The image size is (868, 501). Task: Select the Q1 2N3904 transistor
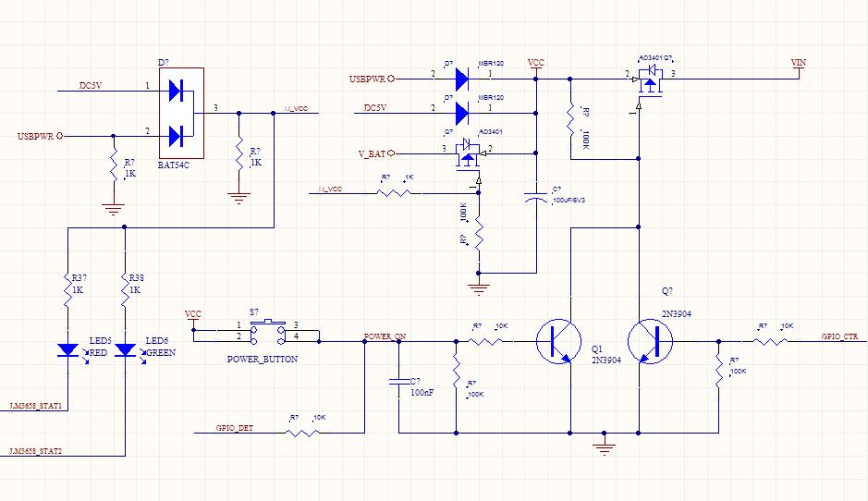[558, 341]
